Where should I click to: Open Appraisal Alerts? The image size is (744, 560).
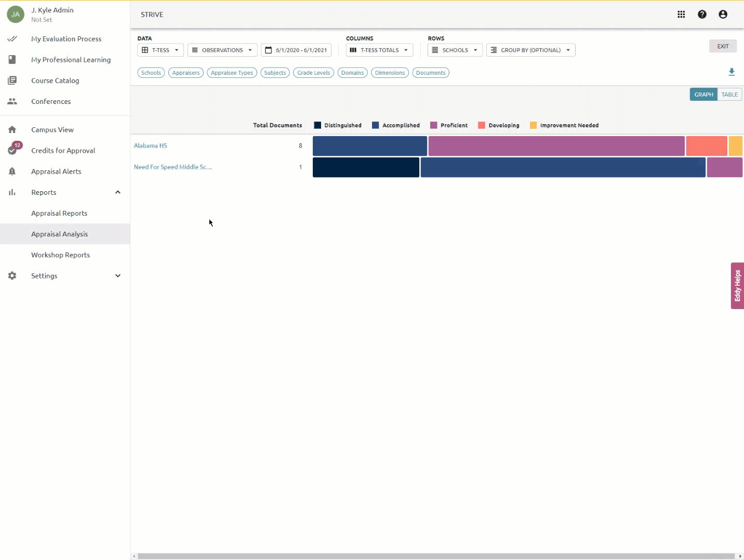pos(56,171)
